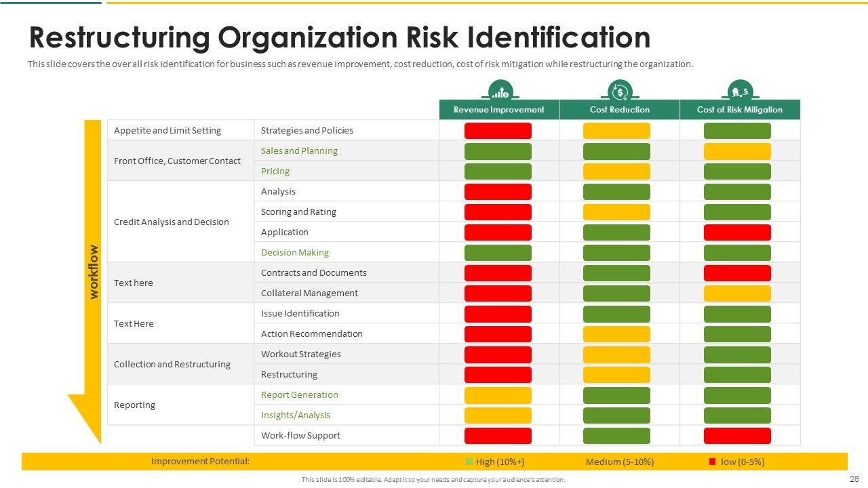This screenshot has width=868, height=488.
Task: Select the Cost Reduction column header
Action: click(x=620, y=110)
